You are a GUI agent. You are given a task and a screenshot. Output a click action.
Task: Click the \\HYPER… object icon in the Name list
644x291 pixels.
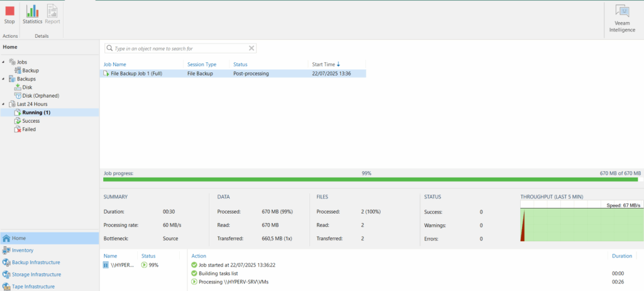point(106,265)
